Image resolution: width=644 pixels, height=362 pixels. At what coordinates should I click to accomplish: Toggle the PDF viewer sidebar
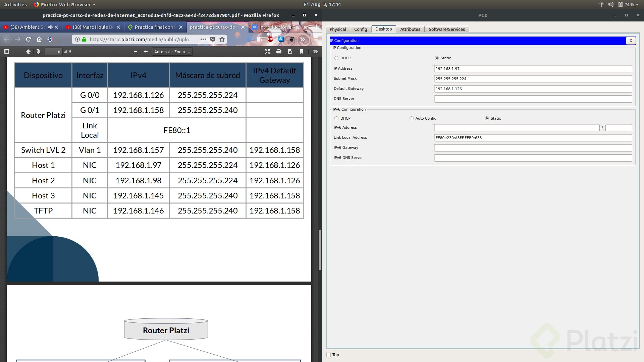pos(7,52)
